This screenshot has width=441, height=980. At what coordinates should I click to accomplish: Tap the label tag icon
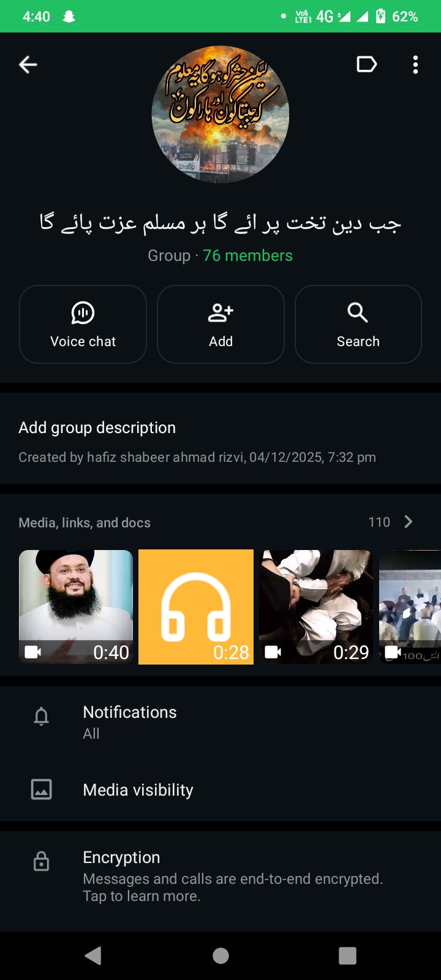pyautogui.click(x=366, y=64)
